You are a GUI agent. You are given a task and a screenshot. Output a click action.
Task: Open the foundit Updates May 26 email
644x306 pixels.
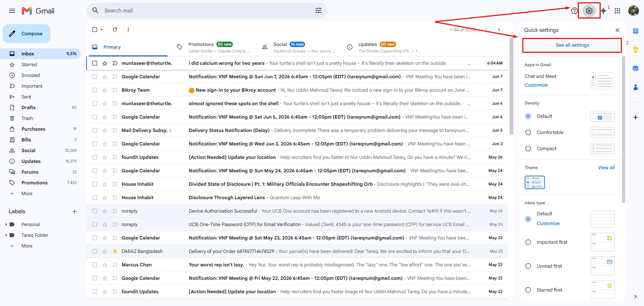click(297, 157)
